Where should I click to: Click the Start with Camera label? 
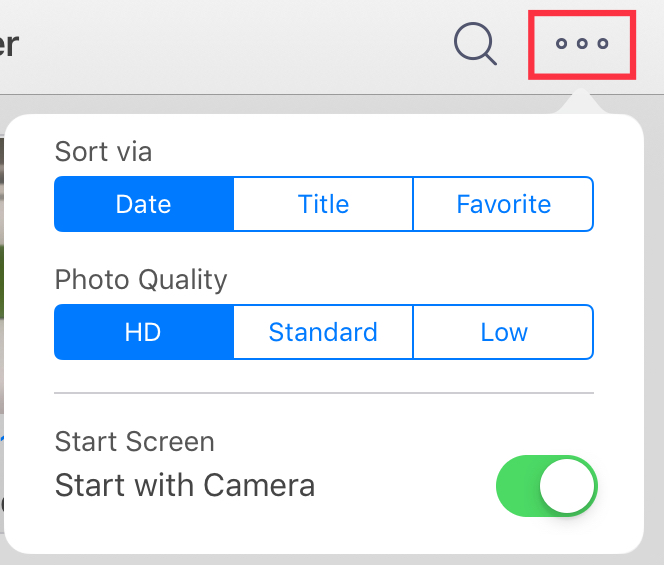(185, 485)
